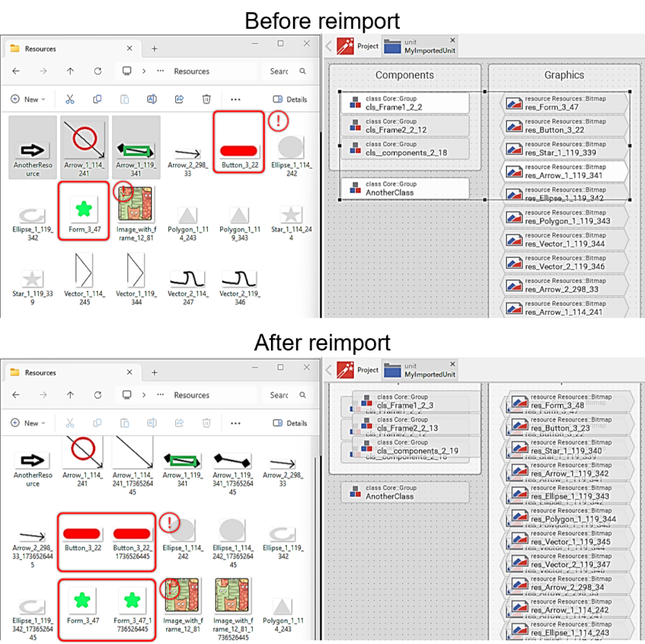Viewport: 645px width, 644px height.
Task: Expand breadcrumb chevron before Resources in upper Explorer
Action: (143, 71)
